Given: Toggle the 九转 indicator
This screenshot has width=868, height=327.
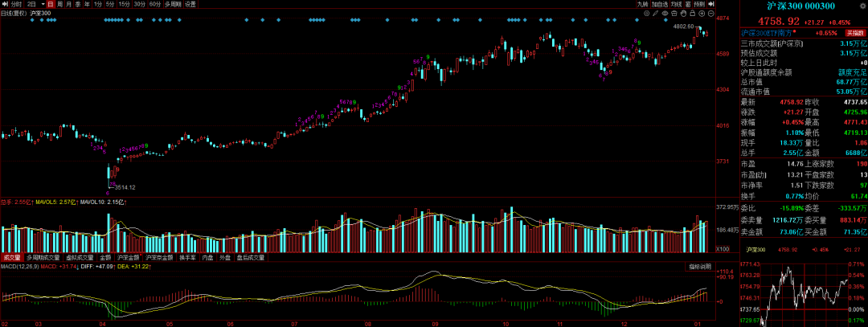Looking at the screenshot, I should click(x=643, y=4).
